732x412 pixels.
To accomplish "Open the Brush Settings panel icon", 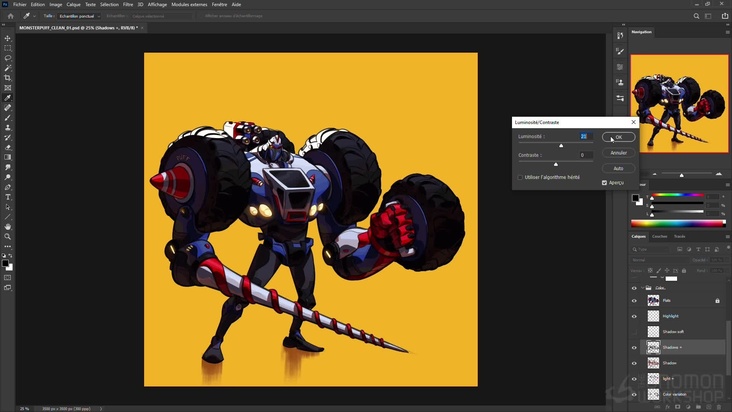I will click(x=620, y=51).
